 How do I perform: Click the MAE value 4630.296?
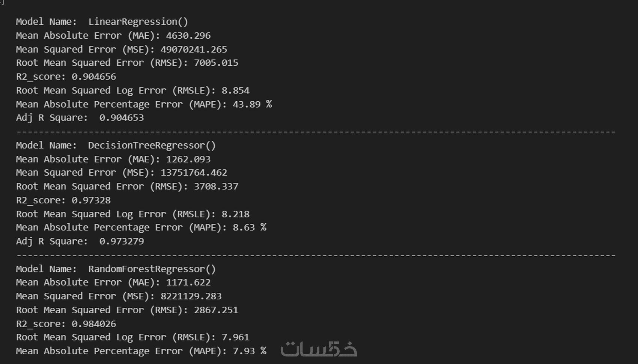pyautogui.click(x=188, y=36)
